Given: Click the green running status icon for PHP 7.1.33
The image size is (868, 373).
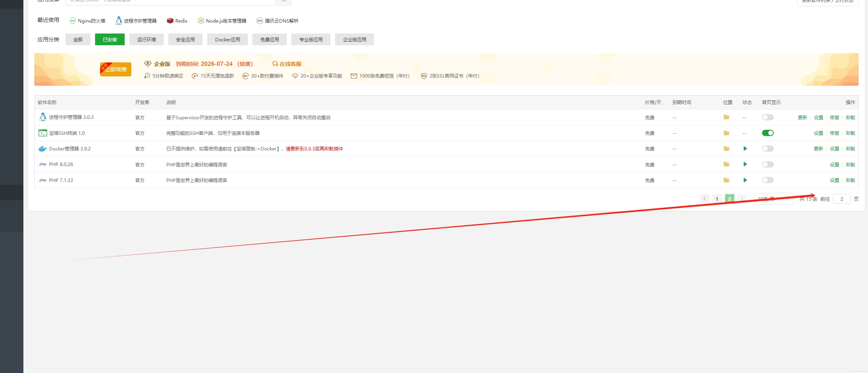Looking at the screenshot, I should point(745,180).
